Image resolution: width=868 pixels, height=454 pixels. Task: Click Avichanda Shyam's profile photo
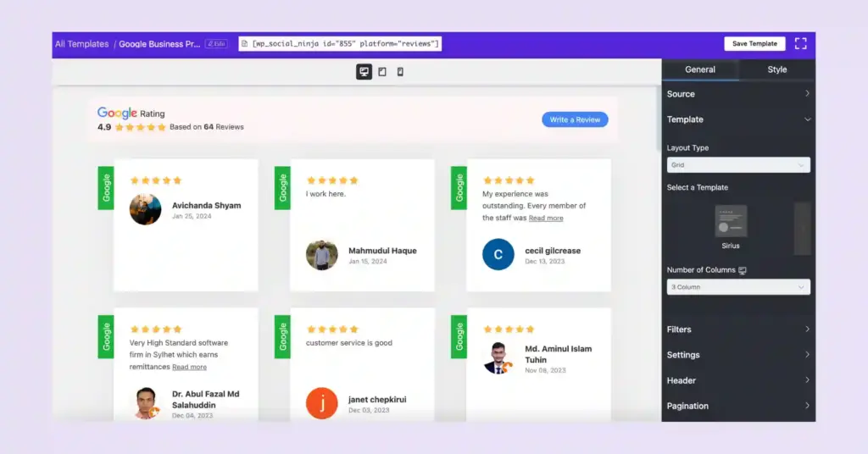coord(145,209)
